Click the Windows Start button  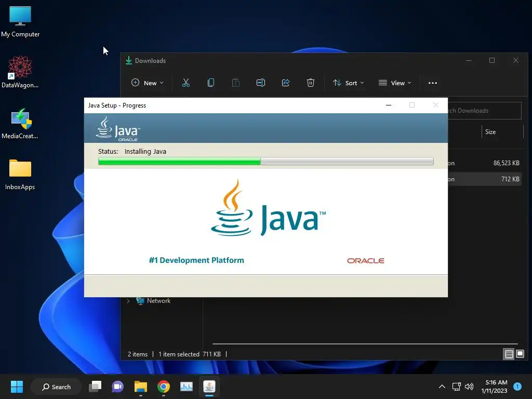[x=17, y=387]
